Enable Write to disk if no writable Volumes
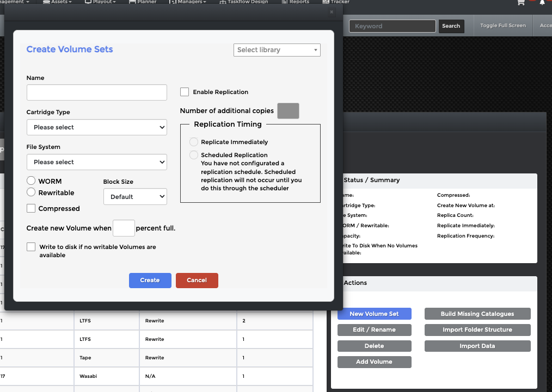The width and height of the screenshot is (552, 392). click(x=31, y=247)
